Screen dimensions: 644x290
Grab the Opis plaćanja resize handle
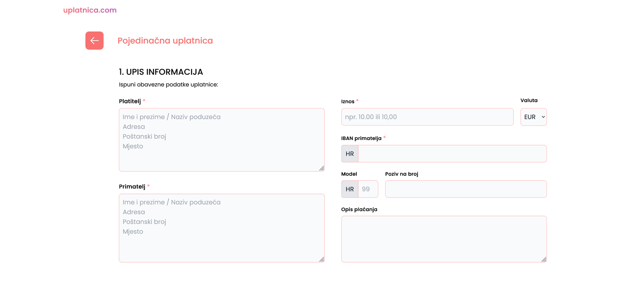click(544, 259)
